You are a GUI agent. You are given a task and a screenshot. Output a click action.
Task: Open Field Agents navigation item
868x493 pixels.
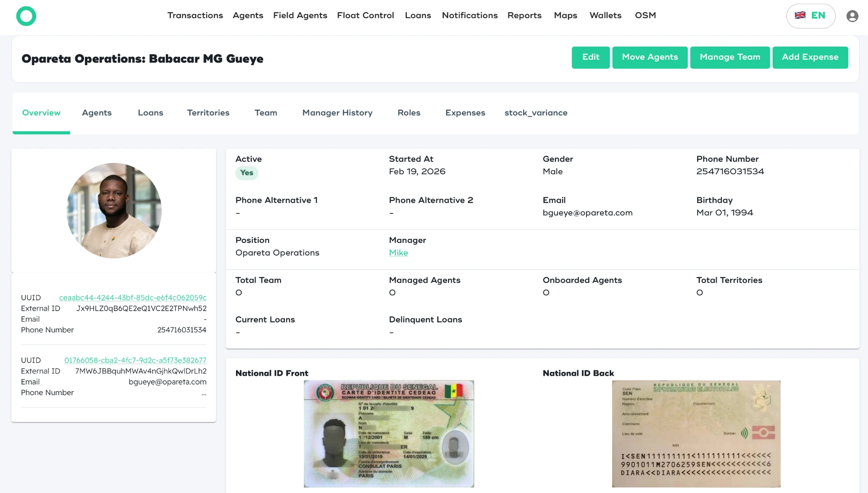tap(300, 15)
